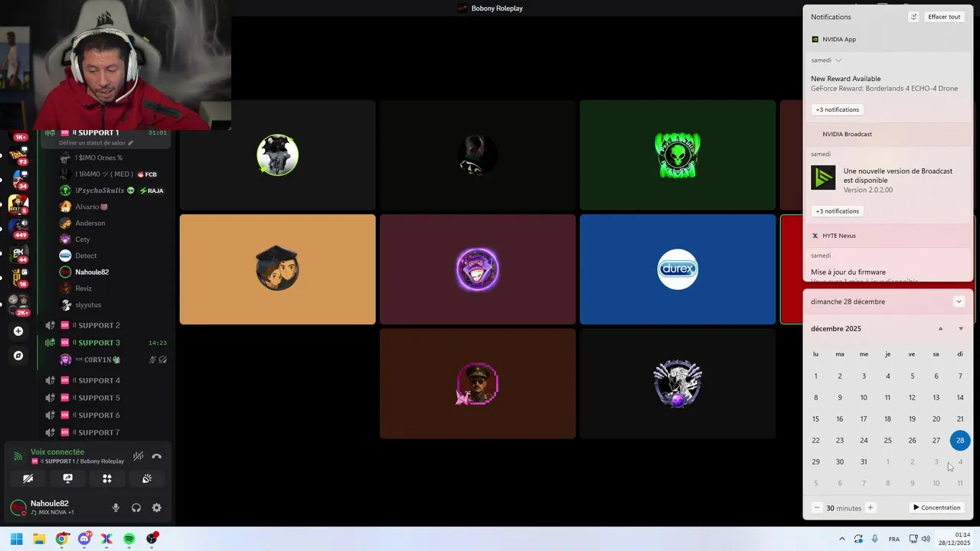Select December 31 in calendar
Viewport: 980px width, 551px height.
pos(864,461)
